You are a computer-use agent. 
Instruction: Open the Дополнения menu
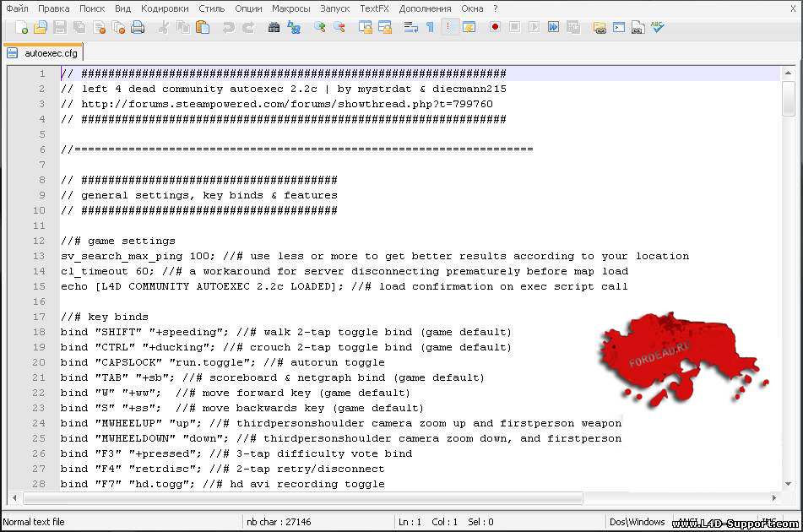coord(425,8)
